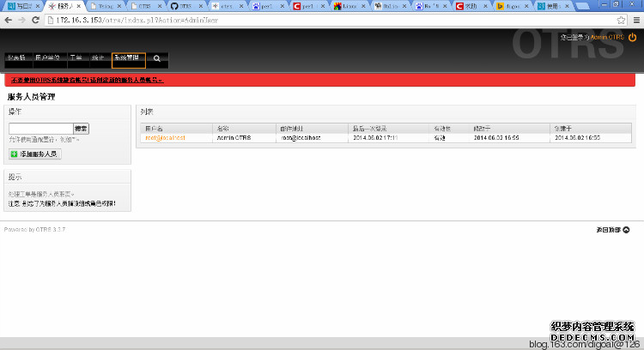Open the Chrome hamburger menu
Image resolution: width=644 pixels, height=350 pixels.
click(x=636, y=20)
